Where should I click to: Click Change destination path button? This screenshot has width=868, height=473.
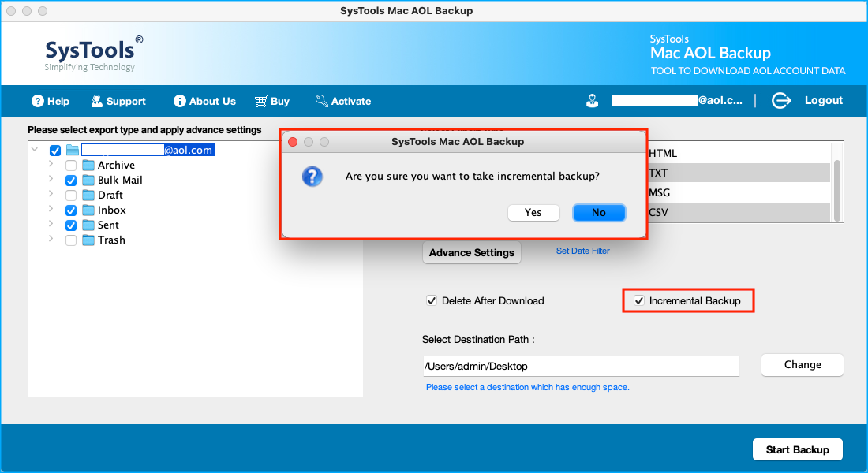pos(803,364)
